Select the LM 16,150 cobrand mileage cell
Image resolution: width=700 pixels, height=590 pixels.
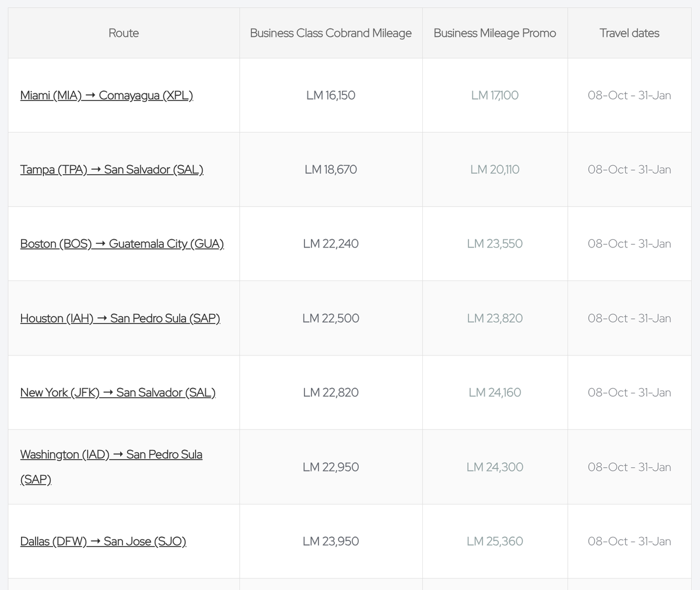331,95
